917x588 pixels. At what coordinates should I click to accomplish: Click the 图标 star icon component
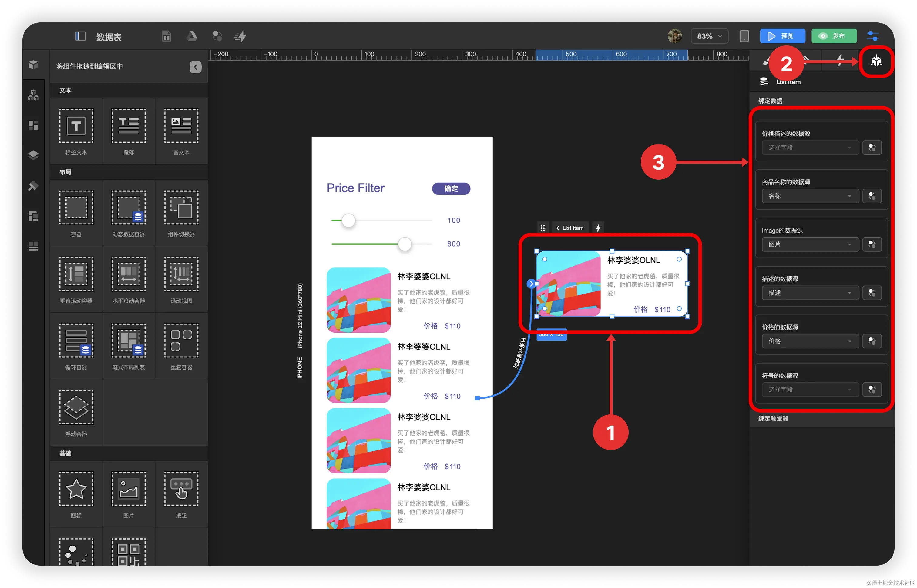point(76,489)
